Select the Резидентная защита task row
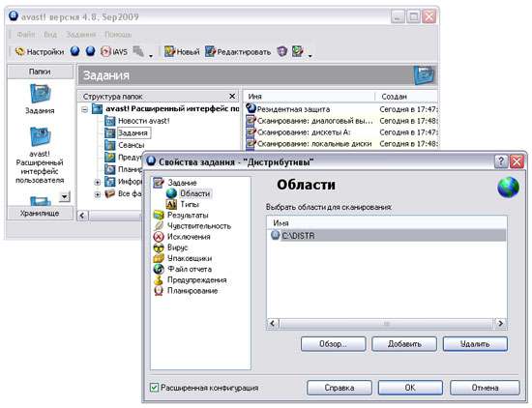This screenshot has height=408, width=532. coord(341,109)
